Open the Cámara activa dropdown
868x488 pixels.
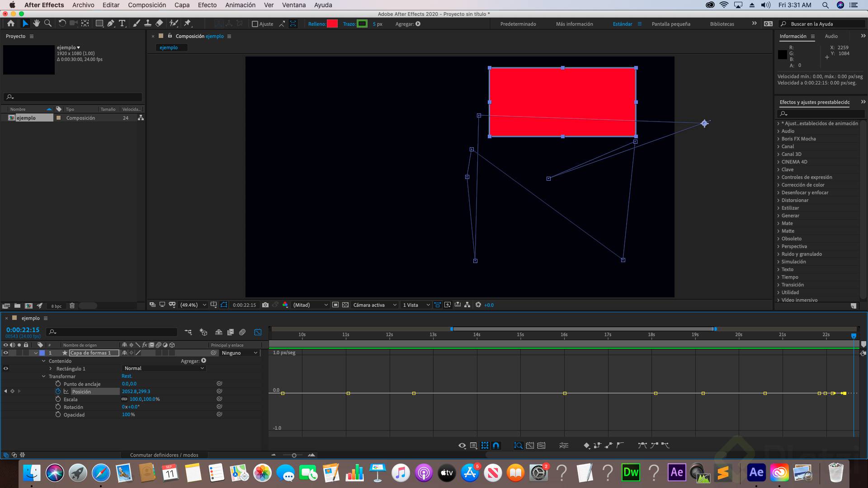coord(374,305)
